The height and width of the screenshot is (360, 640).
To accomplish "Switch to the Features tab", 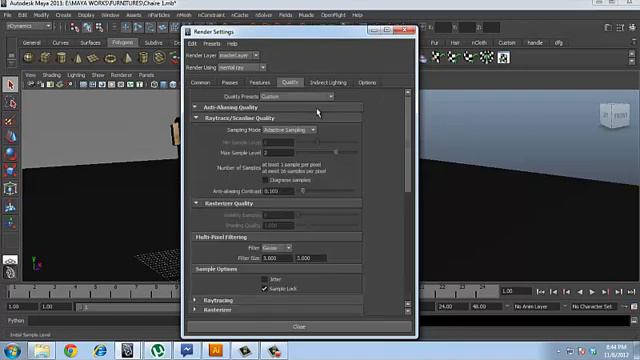I will pyautogui.click(x=260, y=82).
